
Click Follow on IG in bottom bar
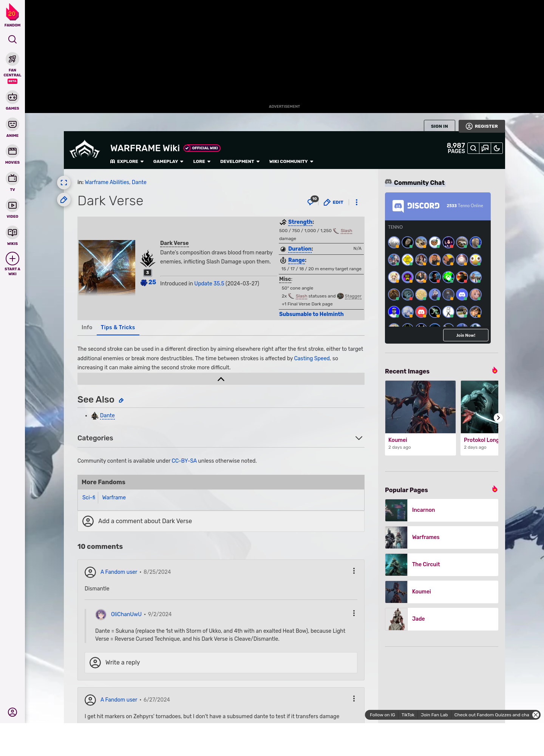click(x=382, y=715)
